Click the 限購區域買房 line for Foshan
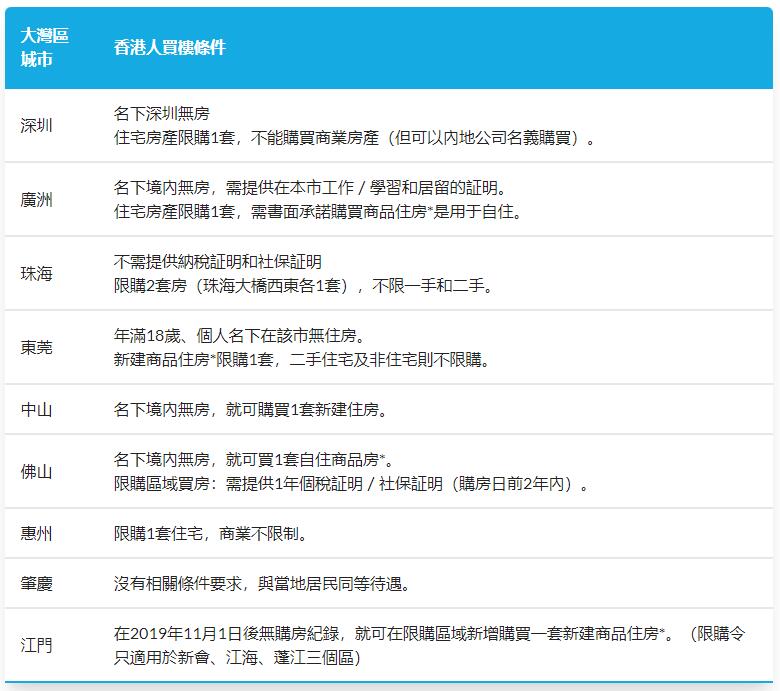Viewport: 780px width, 691px height. coord(351,484)
